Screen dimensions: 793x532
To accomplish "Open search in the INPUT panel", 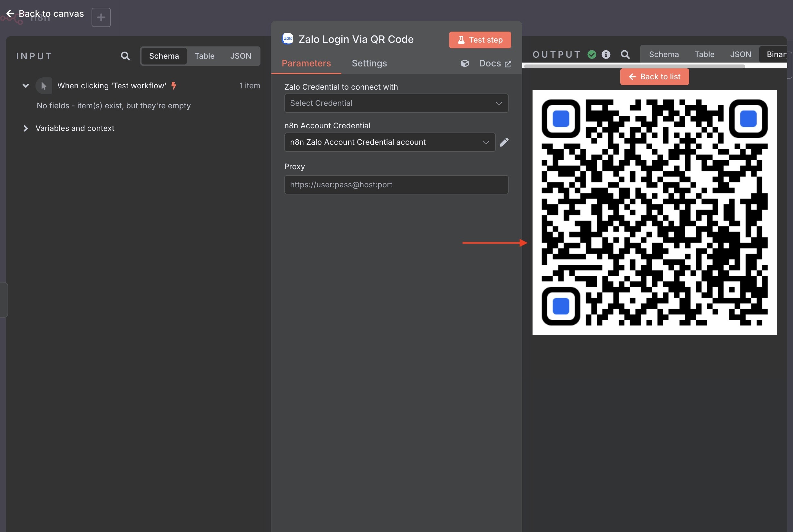I will (125, 56).
